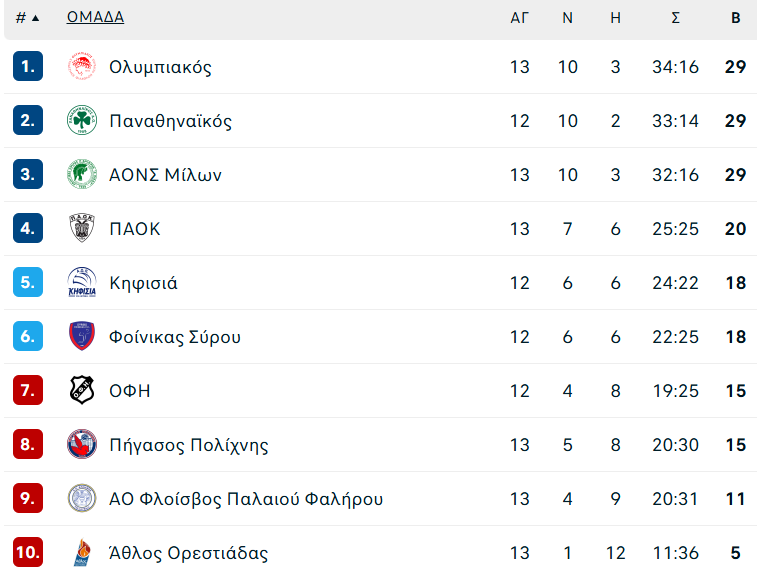Open the Φοίνικας Σύρου team link
757x578 pixels.
[175, 337]
